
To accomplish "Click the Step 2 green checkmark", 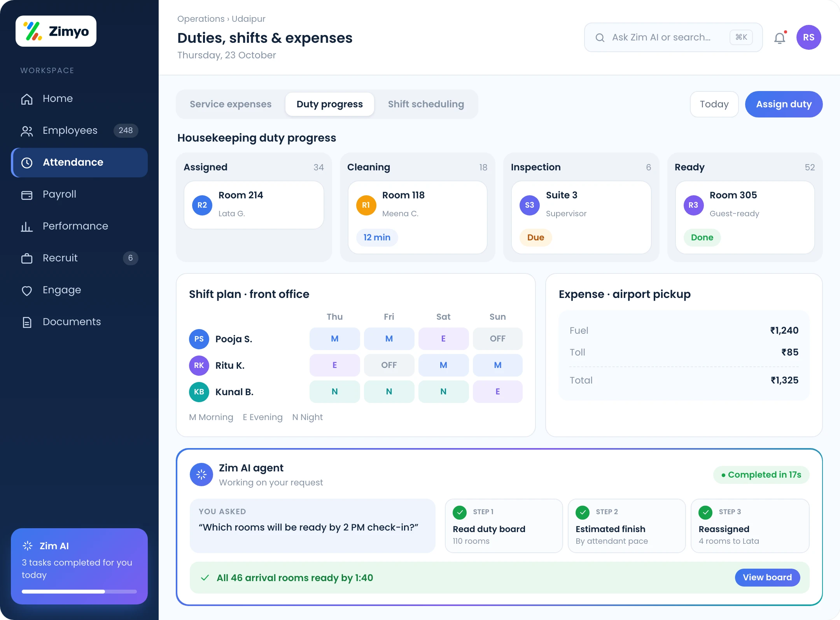I will pyautogui.click(x=583, y=512).
